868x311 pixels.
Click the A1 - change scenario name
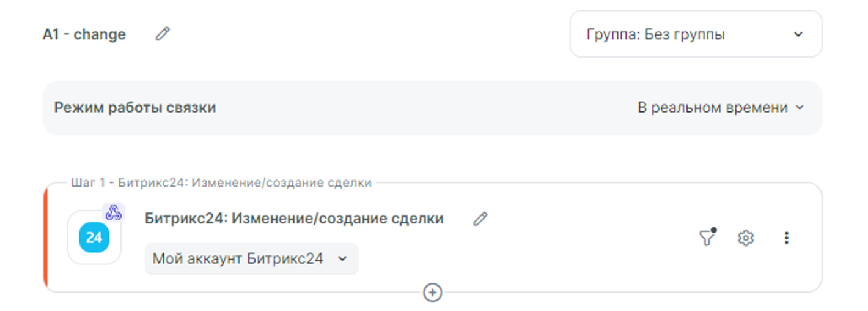click(84, 34)
